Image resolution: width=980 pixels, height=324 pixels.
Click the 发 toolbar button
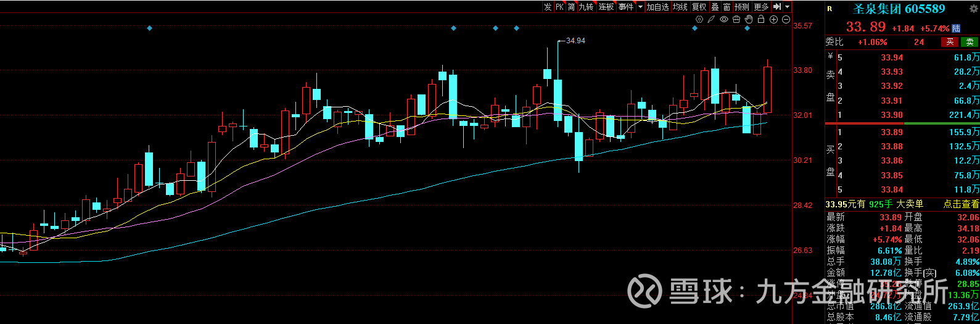click(x=548, y=7)
